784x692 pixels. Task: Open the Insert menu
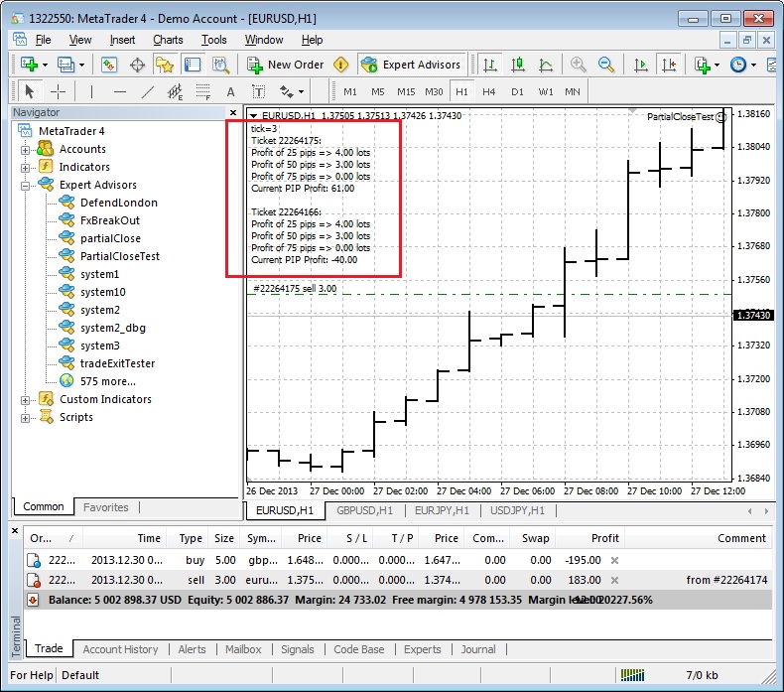click(x=122, y=40)
